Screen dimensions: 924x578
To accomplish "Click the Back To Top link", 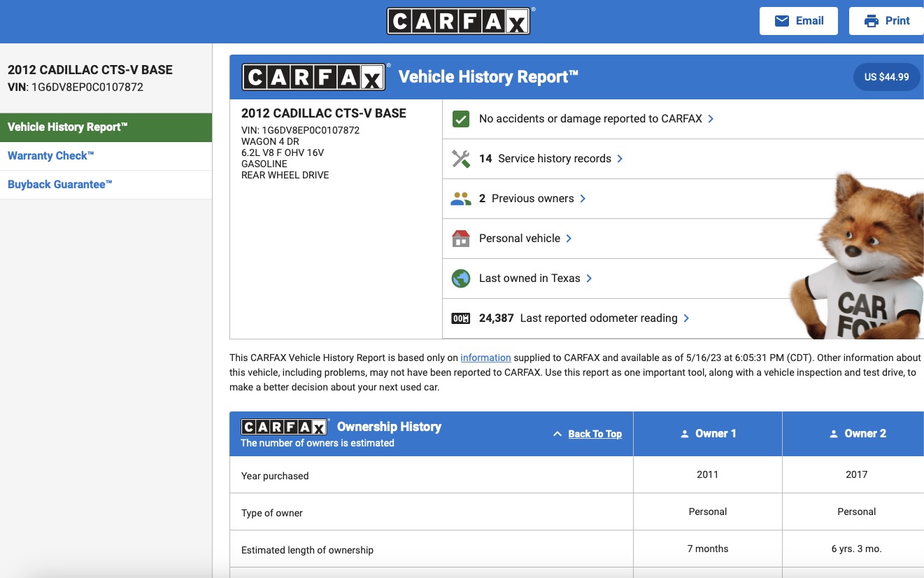I will [x=595, y=434].
